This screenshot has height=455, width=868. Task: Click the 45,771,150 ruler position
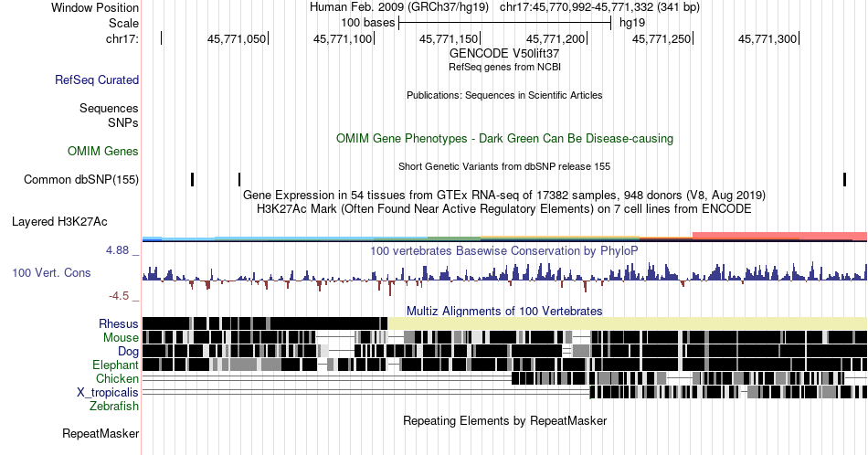pos(449,38)
